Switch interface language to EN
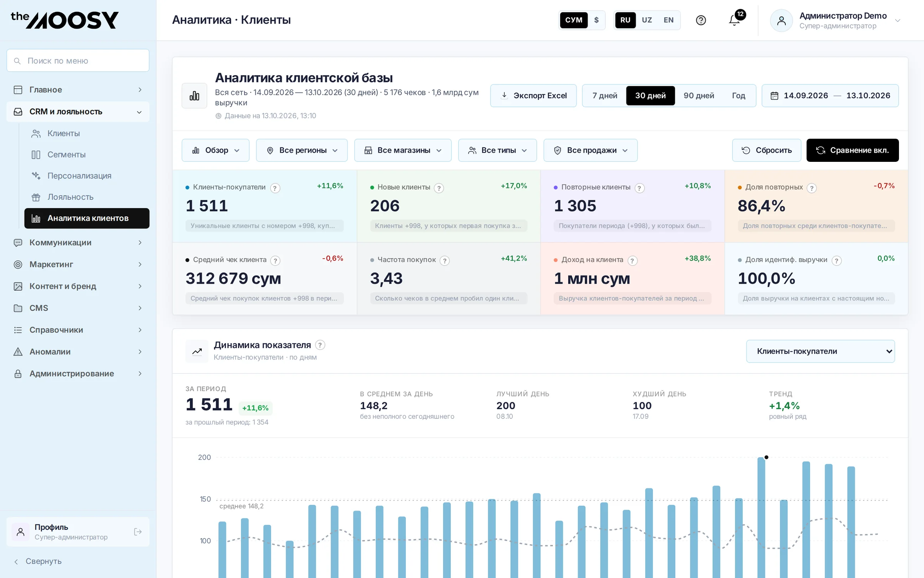The height and width of the screenshot is (578, 924). tap(668, 20)
